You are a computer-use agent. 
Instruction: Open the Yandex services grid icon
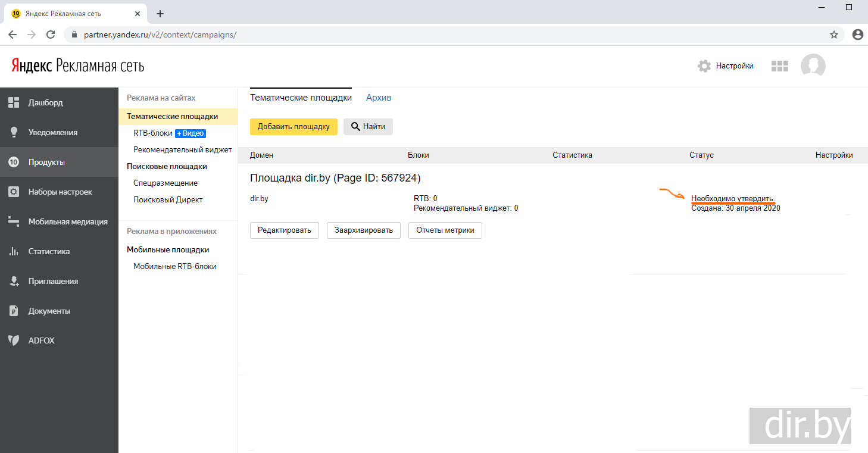click(779, 66)
